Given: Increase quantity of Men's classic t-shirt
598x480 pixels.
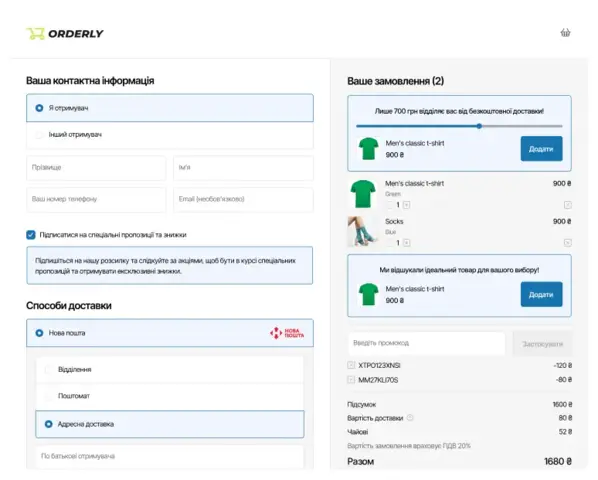Looking at the screenshot, I should [x=407, y=205].
